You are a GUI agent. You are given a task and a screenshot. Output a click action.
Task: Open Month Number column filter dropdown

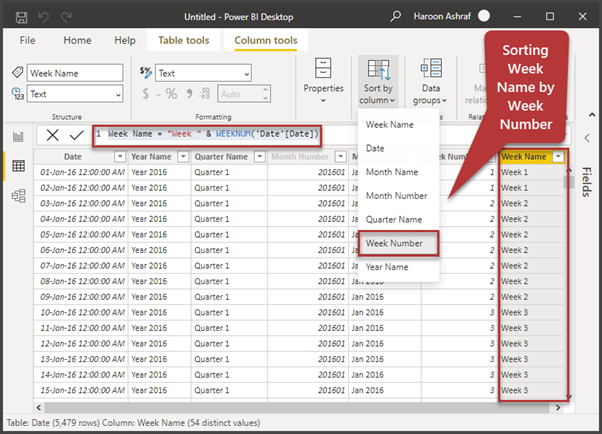pos(341,156)
